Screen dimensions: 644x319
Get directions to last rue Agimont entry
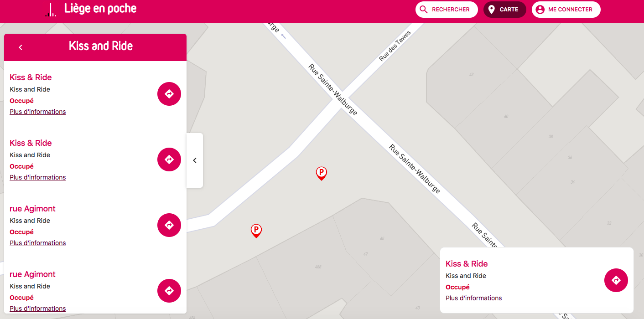coord(169,291)
